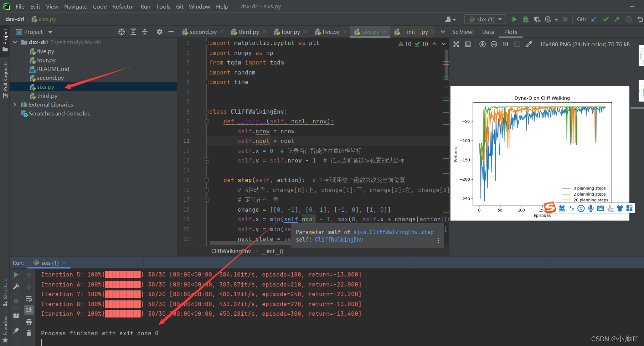Click the Profile run clock icon
The width and height of the screenshot is (644, 346).
click(548, 19)
